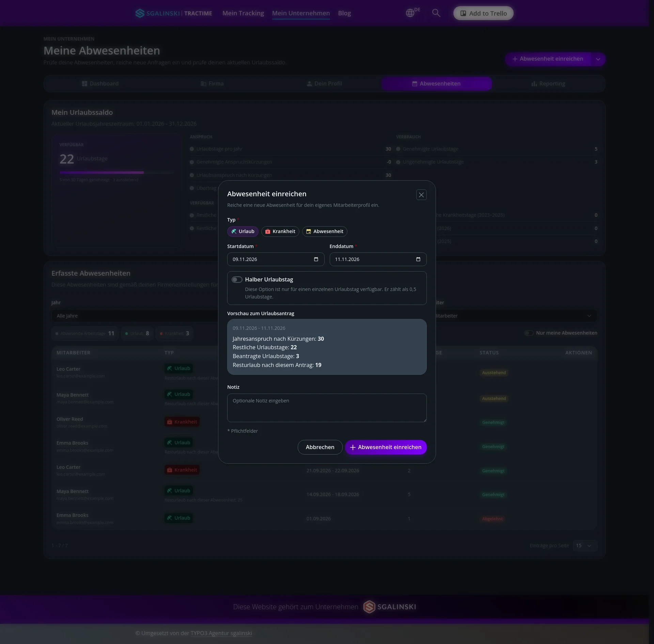Switch to the Reporting tab
Screen dimensions: 654x644
pos(548,84)
